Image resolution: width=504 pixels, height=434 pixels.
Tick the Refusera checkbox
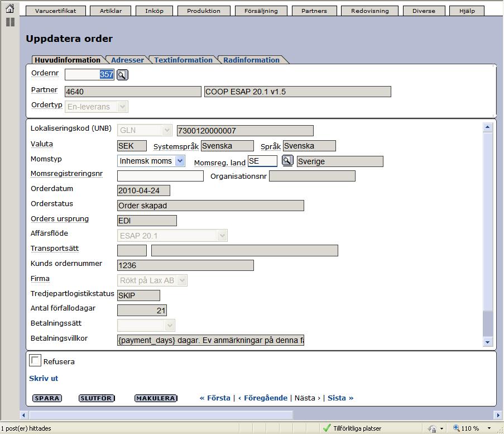click(x=35, y=360)
